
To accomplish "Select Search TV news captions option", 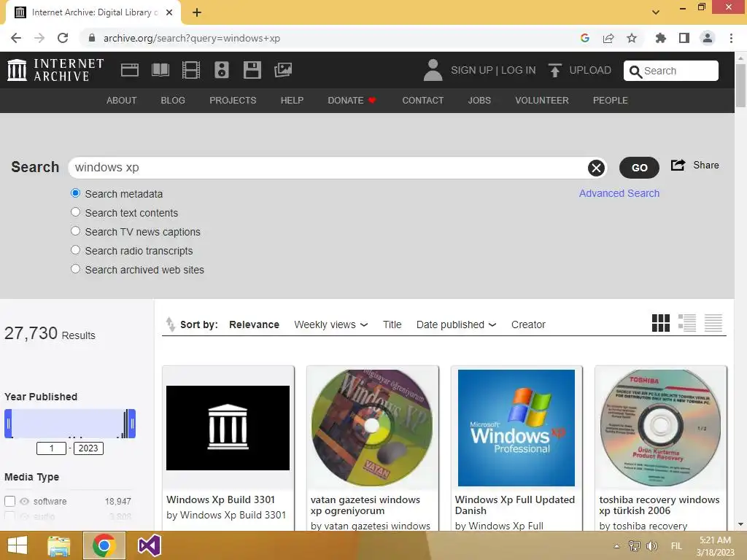I will [75, 231].
